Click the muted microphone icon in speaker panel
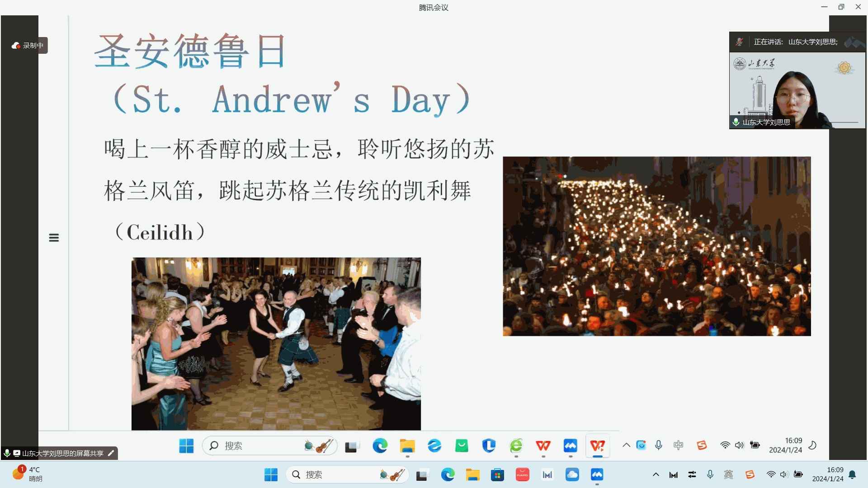 click(x=739, y=42)
